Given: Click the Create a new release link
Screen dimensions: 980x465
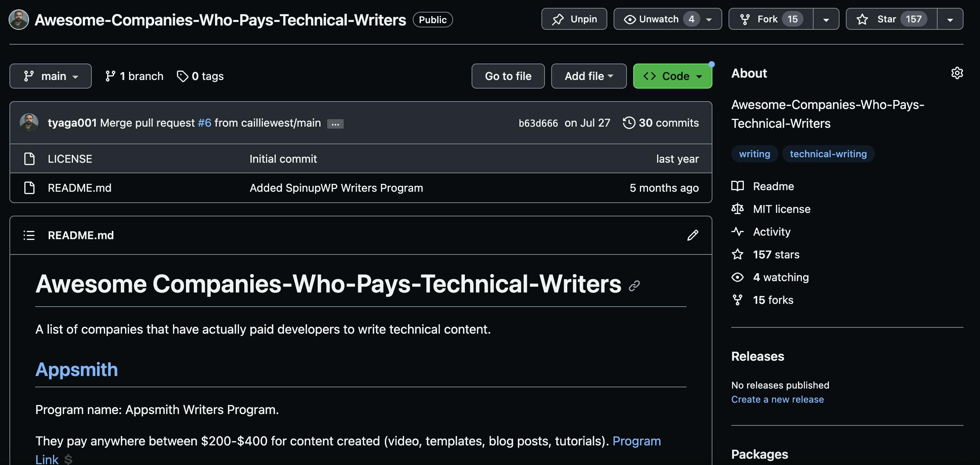Looking at the screenshot, I should (x=777, y=399).
